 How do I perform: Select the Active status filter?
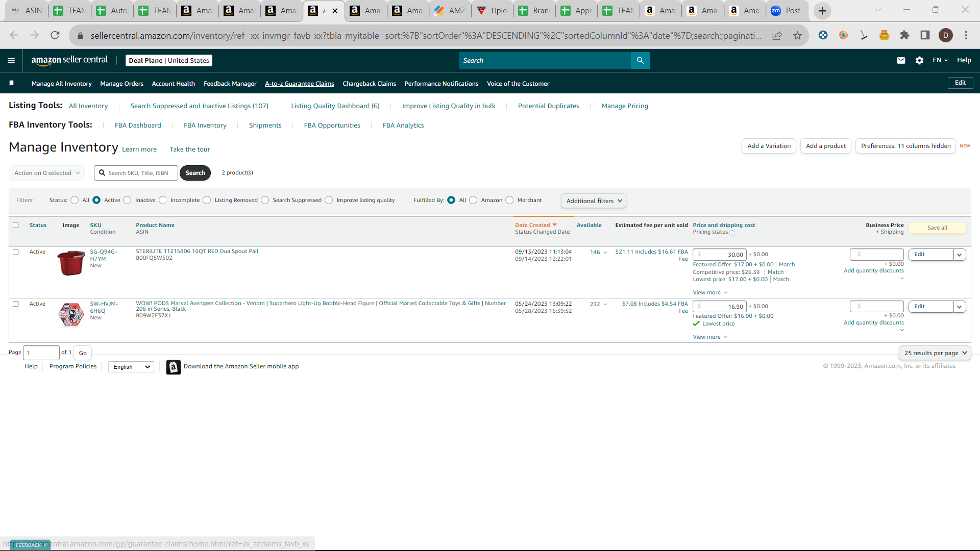click(x=96, y=200)
